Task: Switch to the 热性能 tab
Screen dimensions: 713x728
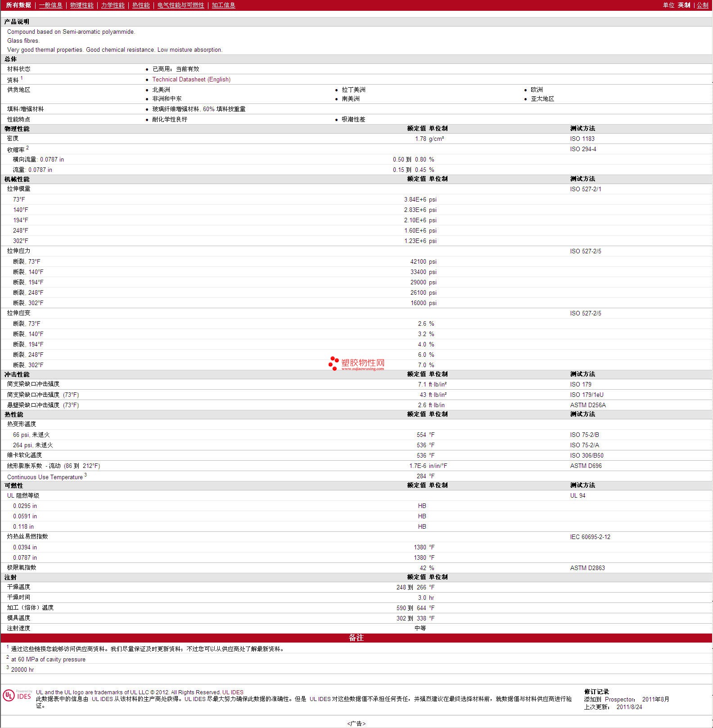Action: [x=141, y=5]
